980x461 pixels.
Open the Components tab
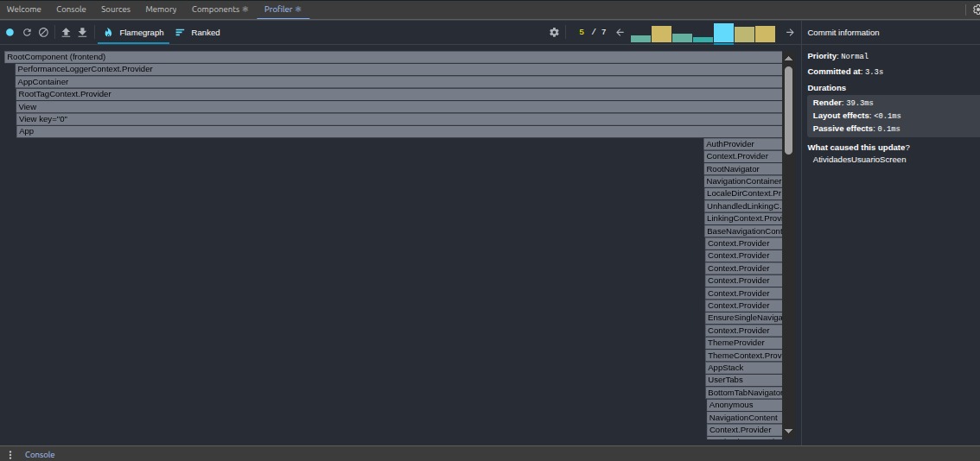tap(220, 9)
